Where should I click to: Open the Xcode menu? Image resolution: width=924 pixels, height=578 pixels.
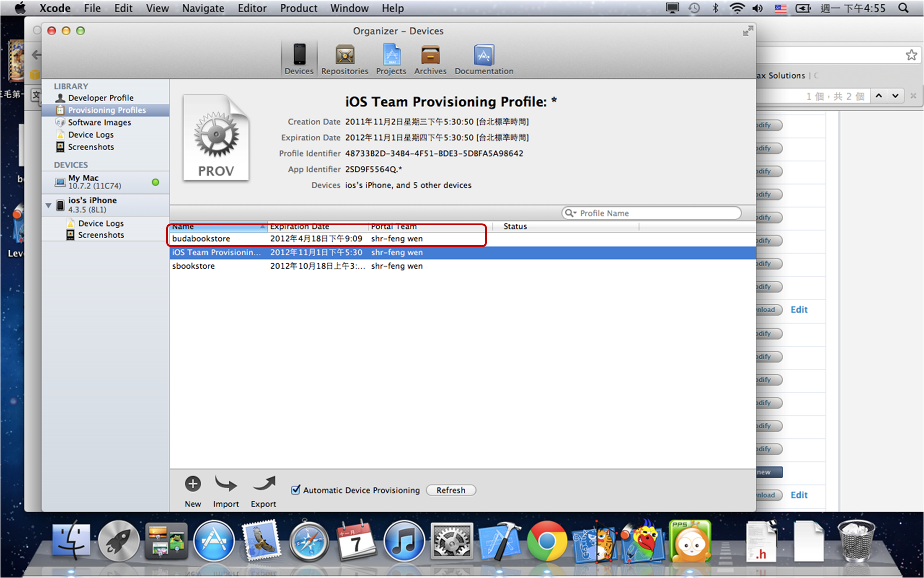coord(54,8)
